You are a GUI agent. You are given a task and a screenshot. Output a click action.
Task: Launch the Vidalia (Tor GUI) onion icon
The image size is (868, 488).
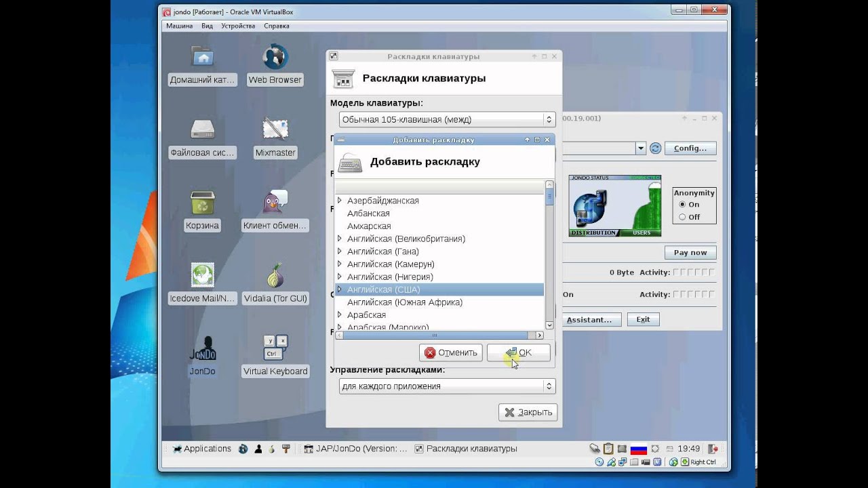click(x=275, y=283)
